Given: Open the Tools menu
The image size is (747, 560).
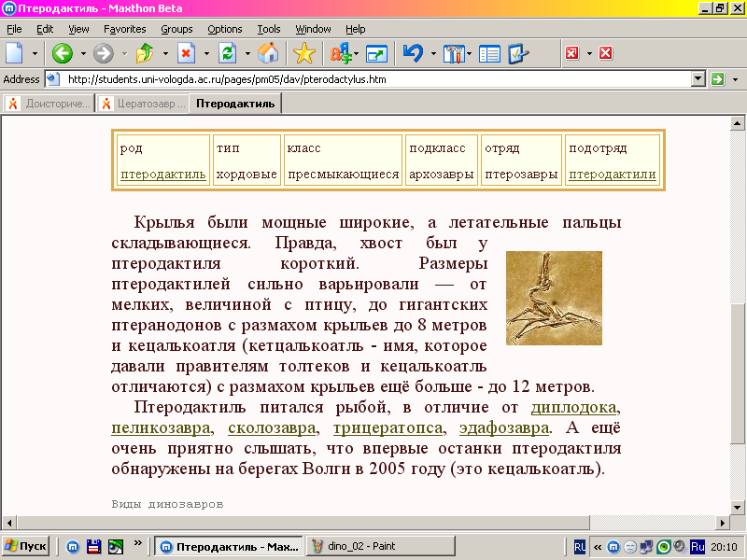Looking at the screenshot, I should [x=268, y=29].
